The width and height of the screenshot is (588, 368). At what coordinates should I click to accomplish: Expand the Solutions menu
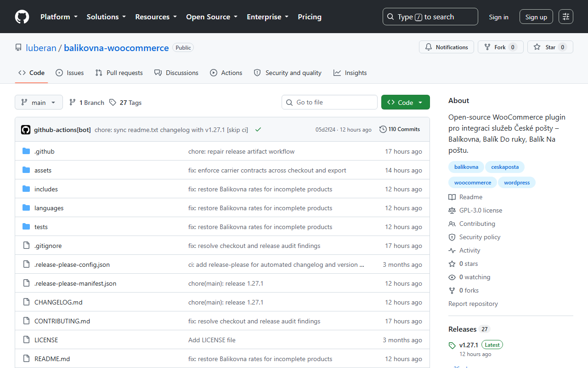[106, 17]
